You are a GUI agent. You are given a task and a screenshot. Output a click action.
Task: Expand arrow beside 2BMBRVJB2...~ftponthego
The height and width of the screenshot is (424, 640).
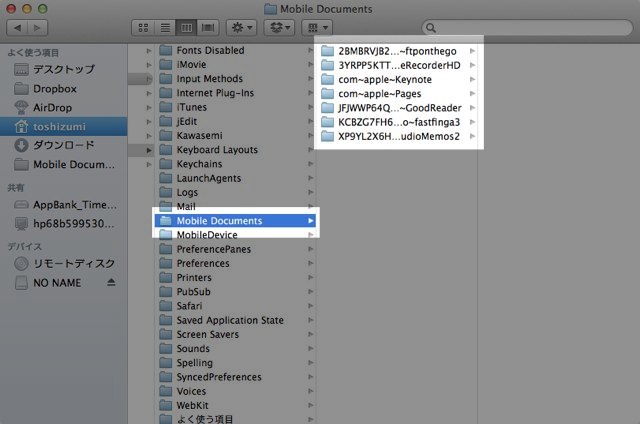[x=472, y=51]
